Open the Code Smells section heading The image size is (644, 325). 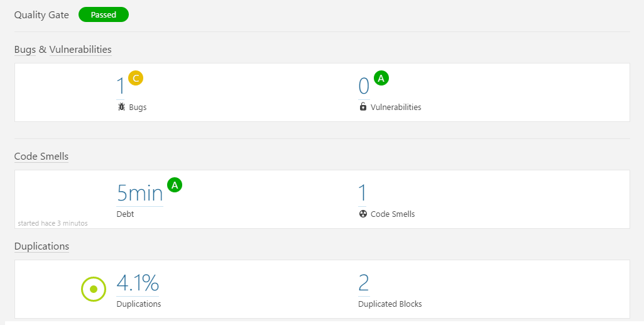[41, 157]
